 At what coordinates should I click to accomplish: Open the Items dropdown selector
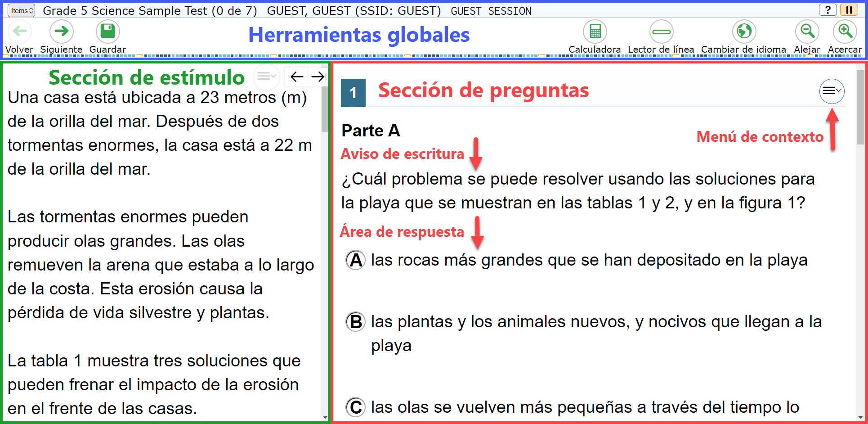click(x=21, y=10)
